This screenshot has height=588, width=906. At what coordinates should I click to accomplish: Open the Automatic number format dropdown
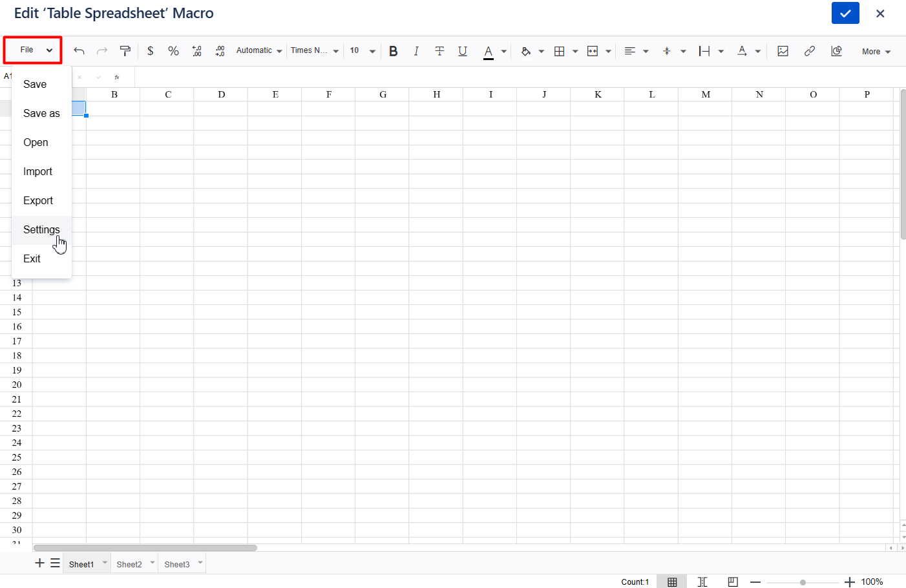259,51
